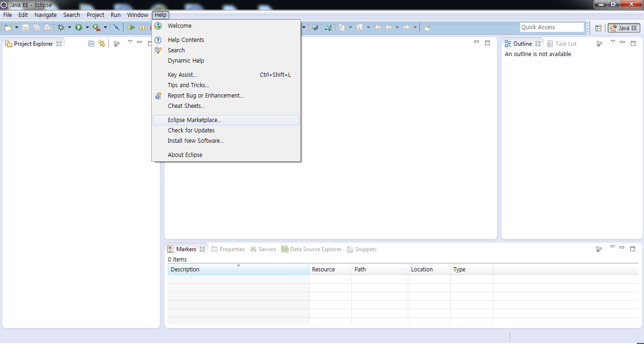Screen dimensions: 644x344
Task: Minimize the editor area
Action: click(477, 42)
